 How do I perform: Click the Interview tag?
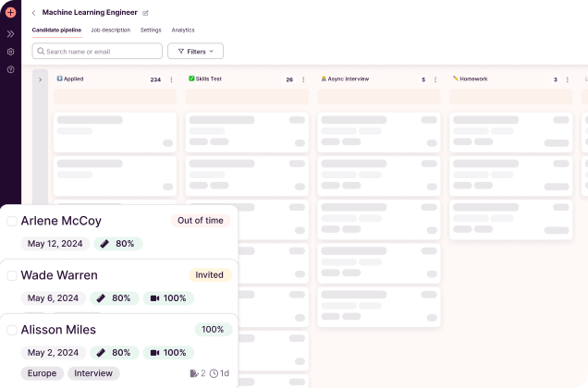93,373
